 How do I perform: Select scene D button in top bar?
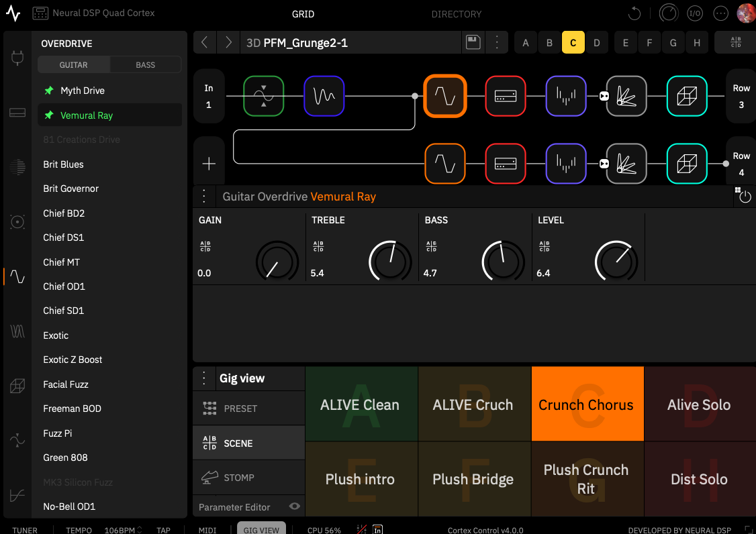coord(597,42)
